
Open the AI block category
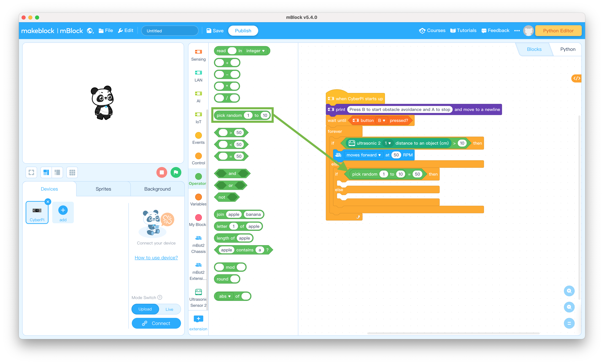pos(198,97)
